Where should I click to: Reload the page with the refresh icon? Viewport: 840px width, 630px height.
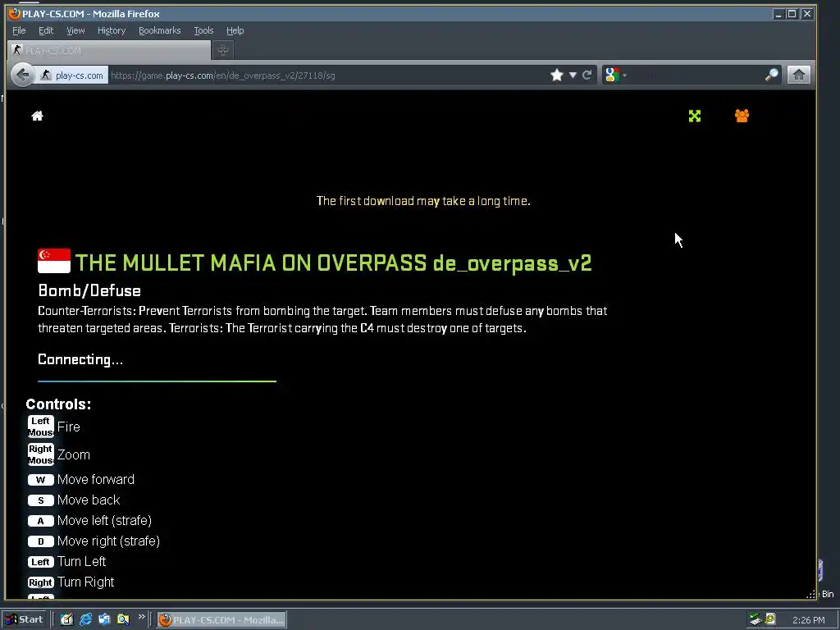click(x=587, y=75)
